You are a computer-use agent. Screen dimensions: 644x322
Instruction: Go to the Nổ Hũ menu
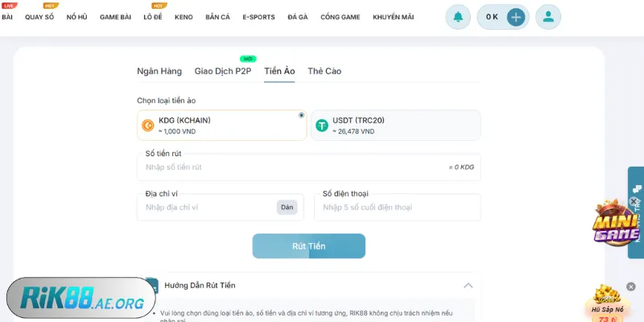77,17
